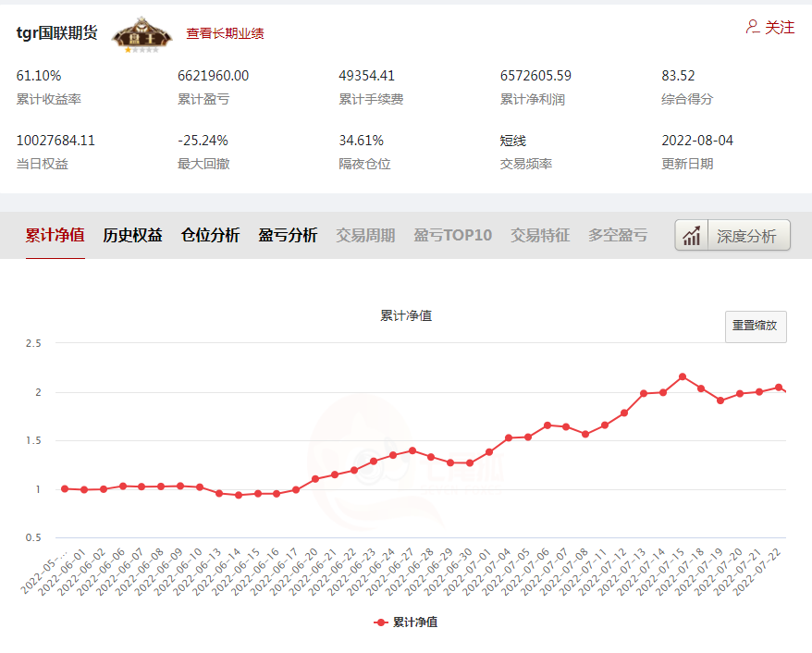Switch to the 多空盈亏 tab
Image resolution: width=812 pixels, height=653 pixels.
(x=616, y=235)
